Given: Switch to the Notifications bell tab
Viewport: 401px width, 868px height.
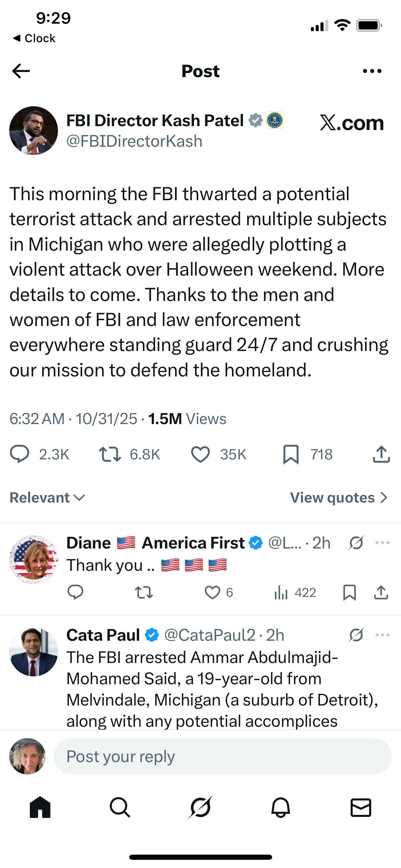Looking at the screenshot, I should point(281,807).
